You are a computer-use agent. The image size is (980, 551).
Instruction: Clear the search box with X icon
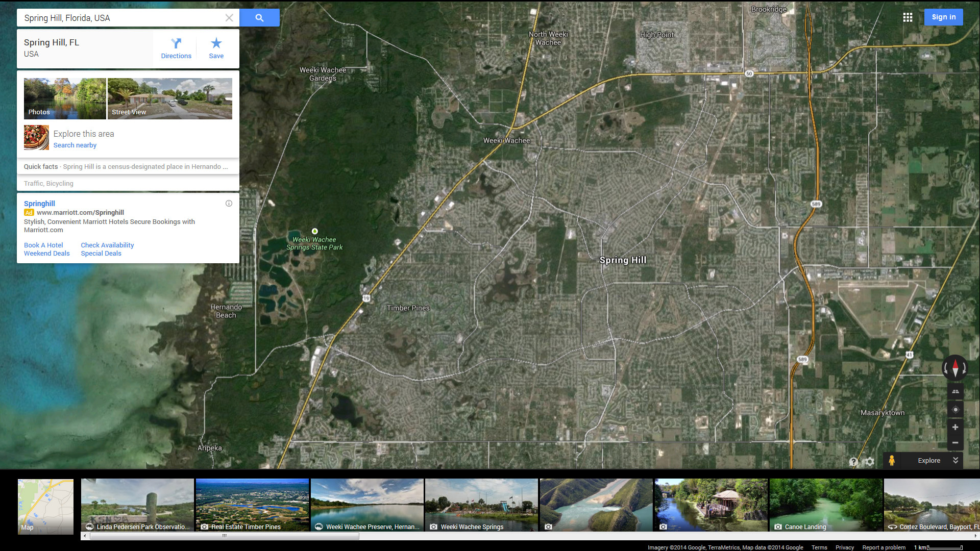click(x=229, y=18)
